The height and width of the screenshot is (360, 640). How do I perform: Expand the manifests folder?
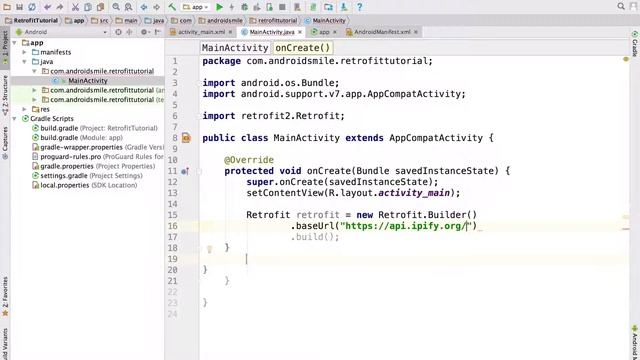point(24,52)
